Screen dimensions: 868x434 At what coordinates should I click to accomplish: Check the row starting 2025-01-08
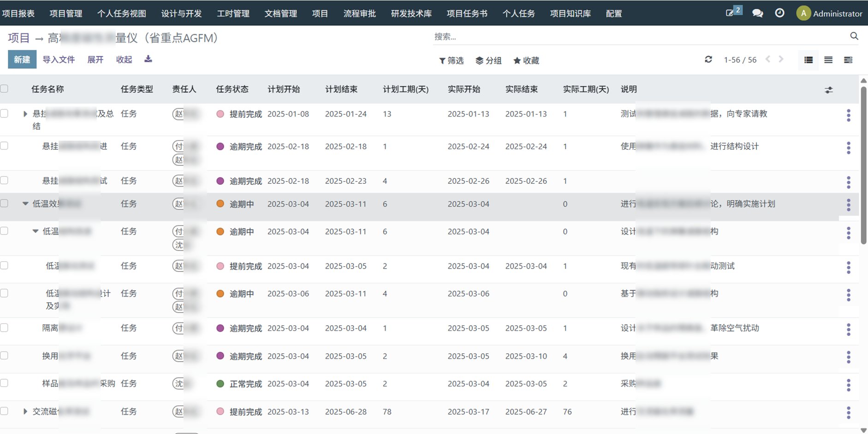click(4, 113)
